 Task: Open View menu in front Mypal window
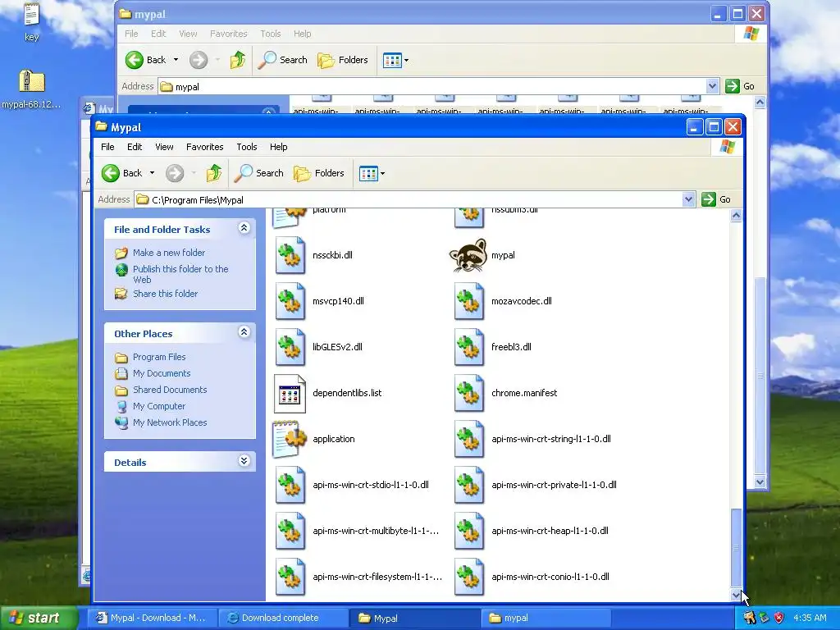pyautogui.click(x=164, y=147)
